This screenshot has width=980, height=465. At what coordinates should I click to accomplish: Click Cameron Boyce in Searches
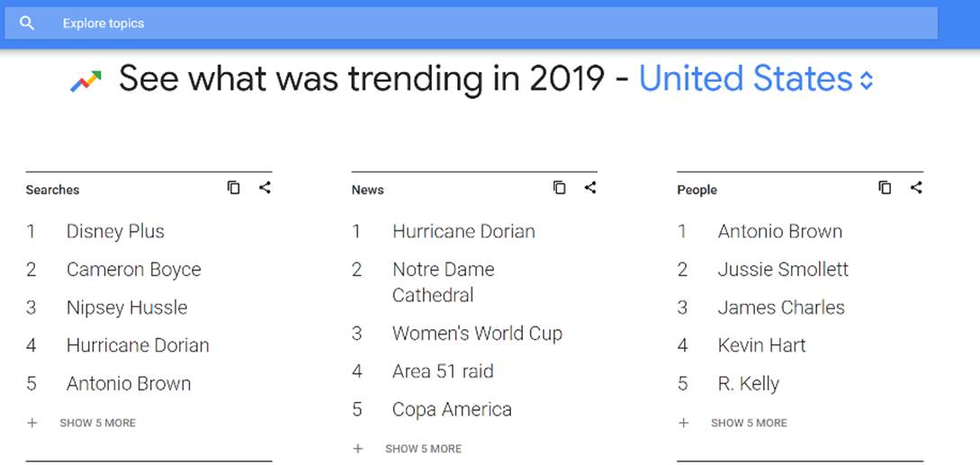(x=133, y=270)
